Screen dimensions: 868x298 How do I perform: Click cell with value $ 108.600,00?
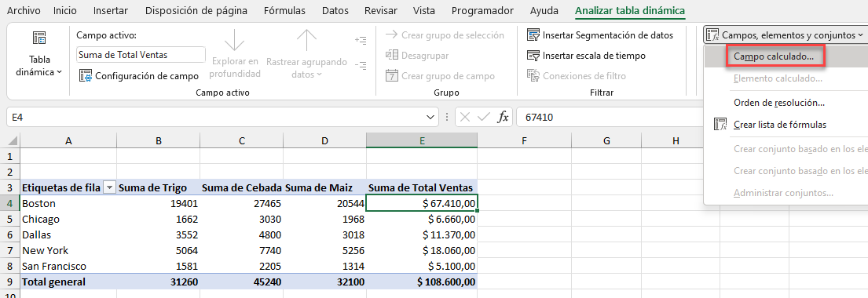click(x=422, y=282)
